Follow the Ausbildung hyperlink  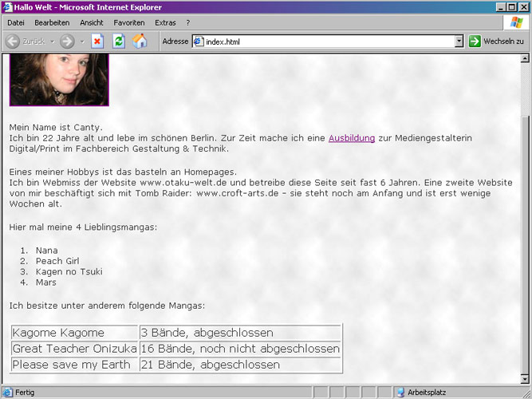pos(352,138)
